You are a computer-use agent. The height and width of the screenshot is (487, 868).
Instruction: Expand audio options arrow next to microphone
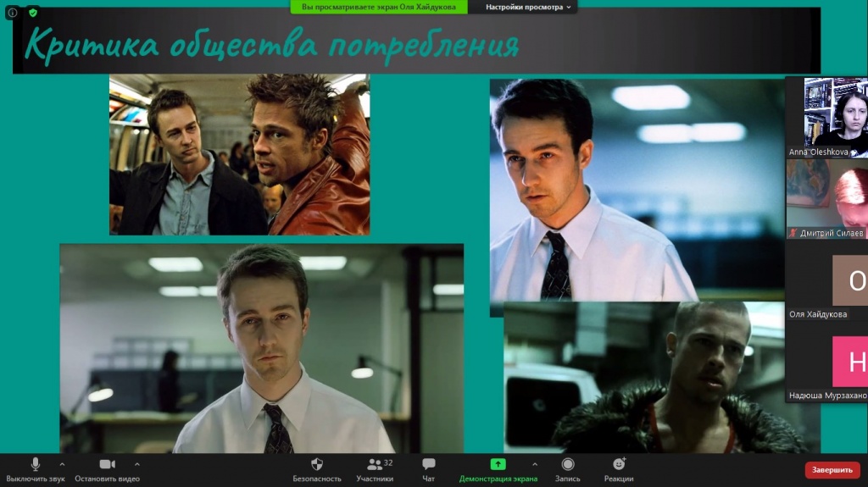point(62,464)
